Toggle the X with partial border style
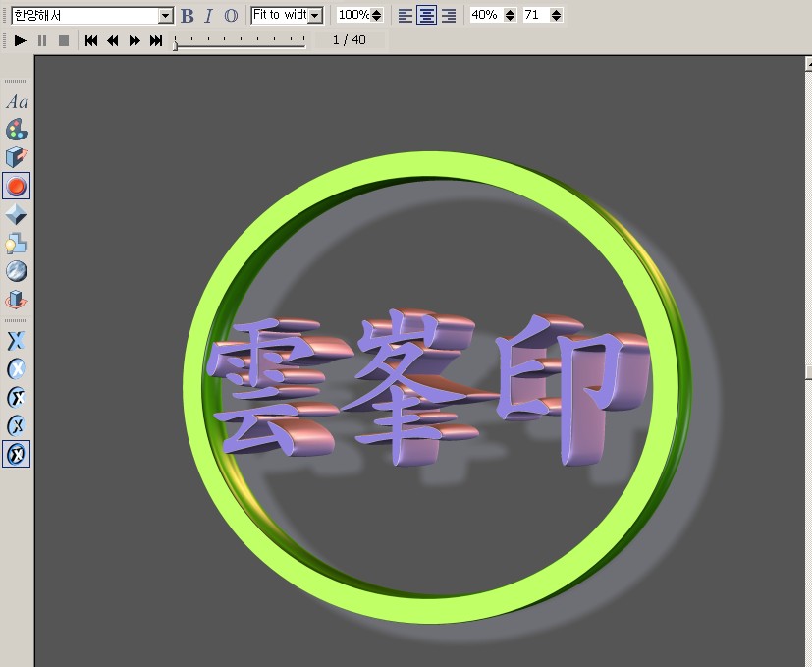 coord(17,398)
